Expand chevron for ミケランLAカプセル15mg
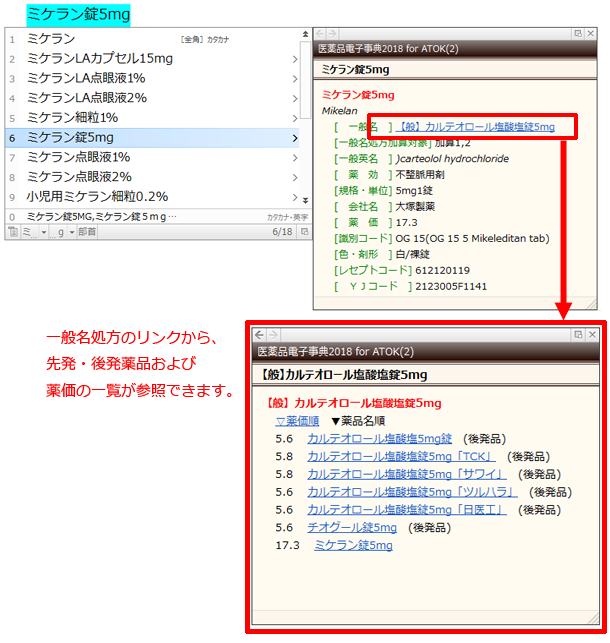Image resolution: width=610 pixels, height=643 pixels. coord(295,59)
